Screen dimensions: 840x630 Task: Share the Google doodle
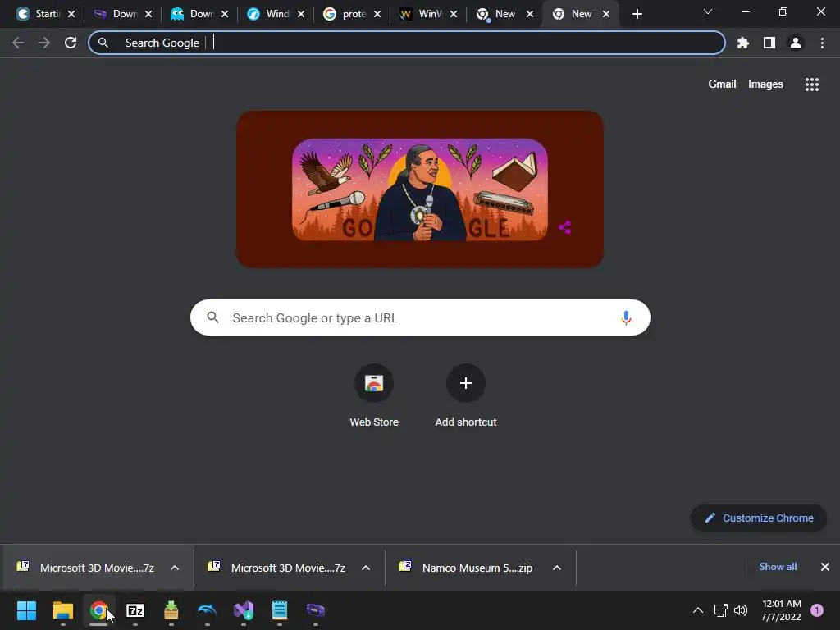[564, 228]
